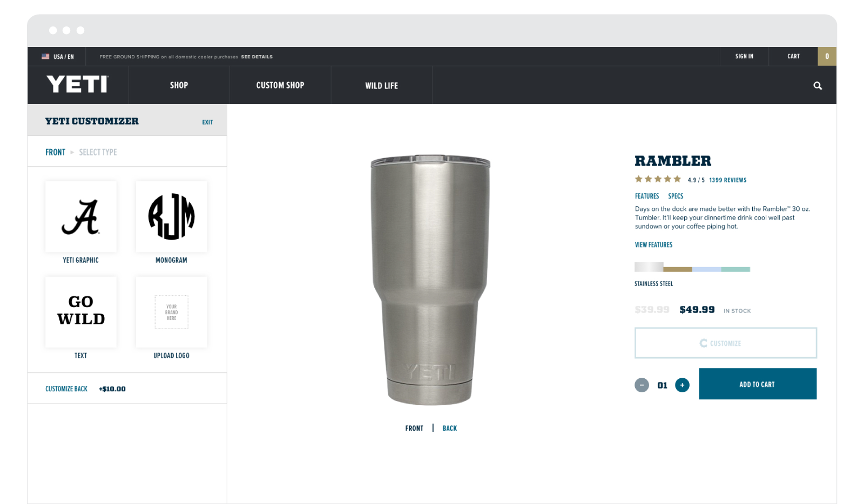The height and width of the screenshot is (504, 864).
Task: Click the YETI logo in header
Action: pos(78,85)
